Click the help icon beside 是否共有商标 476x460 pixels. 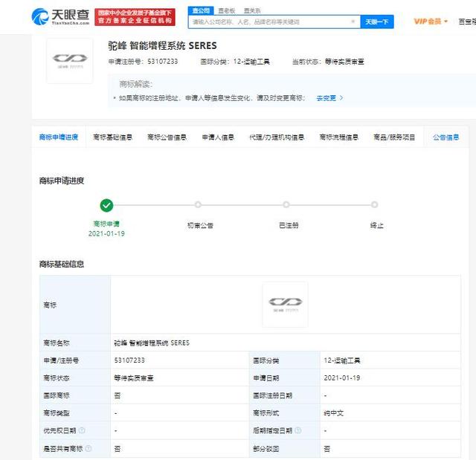[89, 448]
